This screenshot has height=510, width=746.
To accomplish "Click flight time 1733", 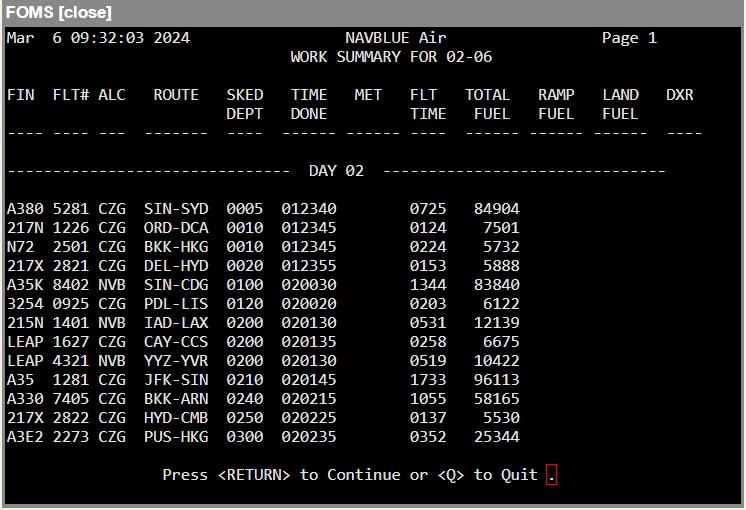I will pos(428,380).
